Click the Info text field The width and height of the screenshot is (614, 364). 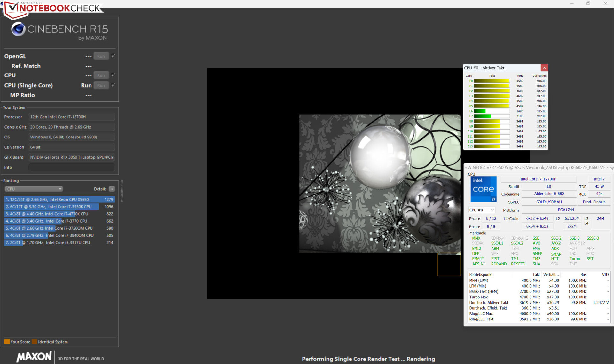point(71,167)
